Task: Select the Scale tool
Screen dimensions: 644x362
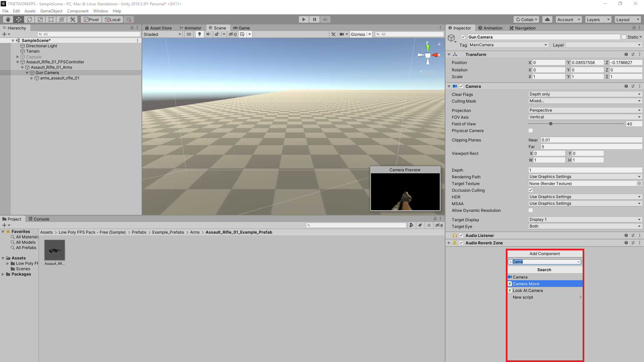Action: (x=40, y=19)
